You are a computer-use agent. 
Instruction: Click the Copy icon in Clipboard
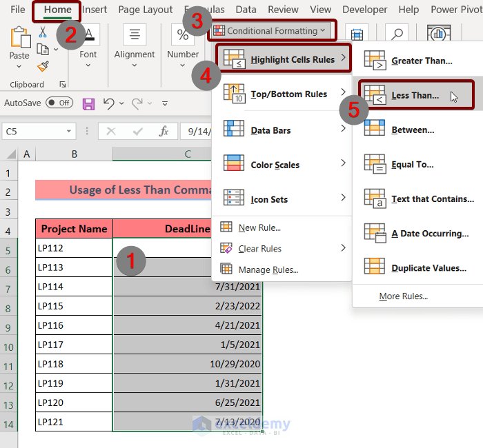point(43,49)
